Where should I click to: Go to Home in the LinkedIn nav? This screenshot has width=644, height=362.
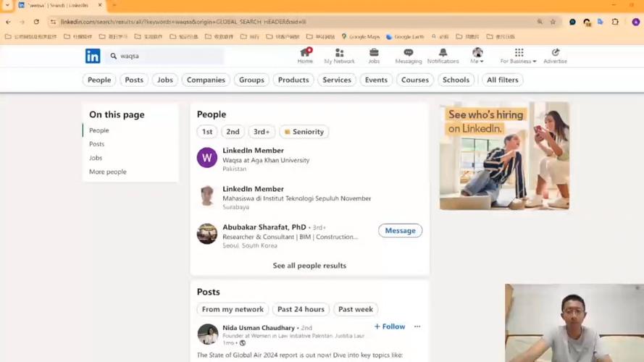coord(305,56)
